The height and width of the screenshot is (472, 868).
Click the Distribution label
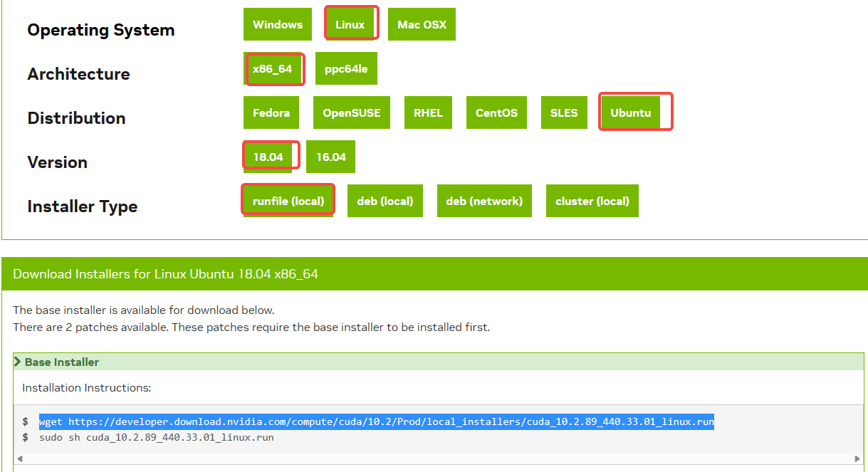76,118
